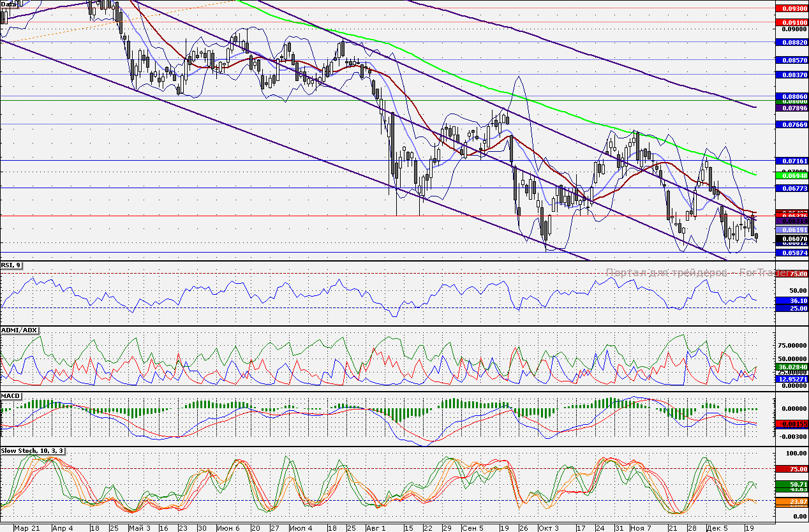
Task: Click the Авг 1 date on time axis
Action: tap(376, 528)
